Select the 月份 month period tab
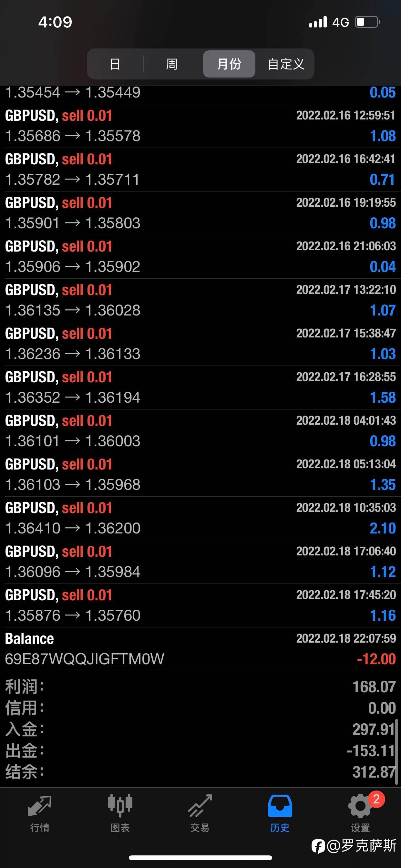401x868 pixels. click(229, 64)
